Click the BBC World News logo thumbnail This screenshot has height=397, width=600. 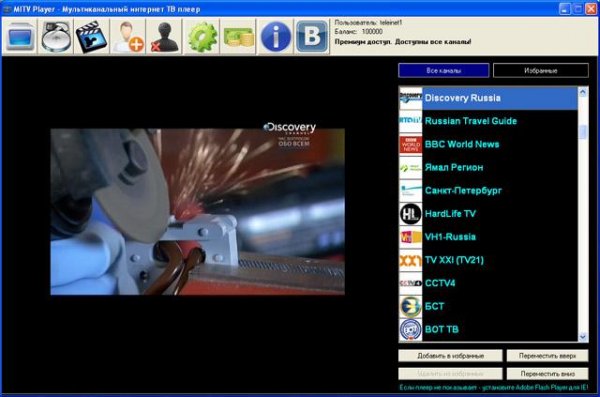coord(411,144)
